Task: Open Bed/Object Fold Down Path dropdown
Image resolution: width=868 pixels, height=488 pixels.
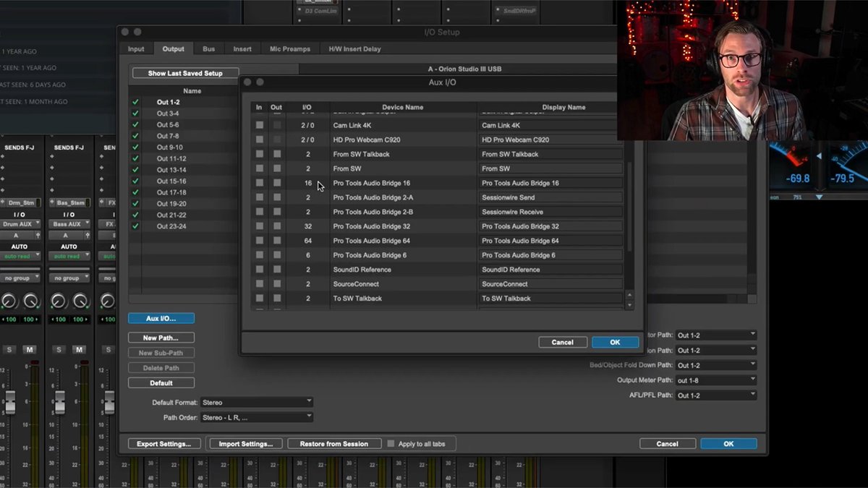Action: tap(716, 365)
